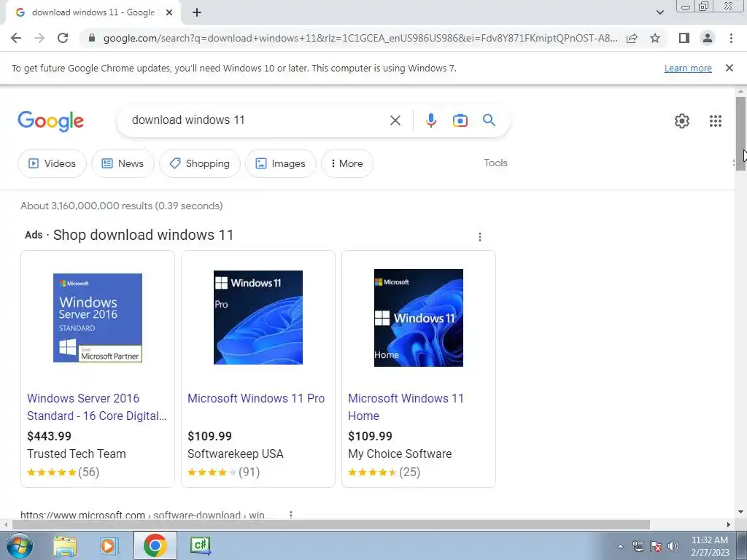747x560 pixels.
Task: Click the horizontal scrollbar thumb
Action: click(330, 524)
